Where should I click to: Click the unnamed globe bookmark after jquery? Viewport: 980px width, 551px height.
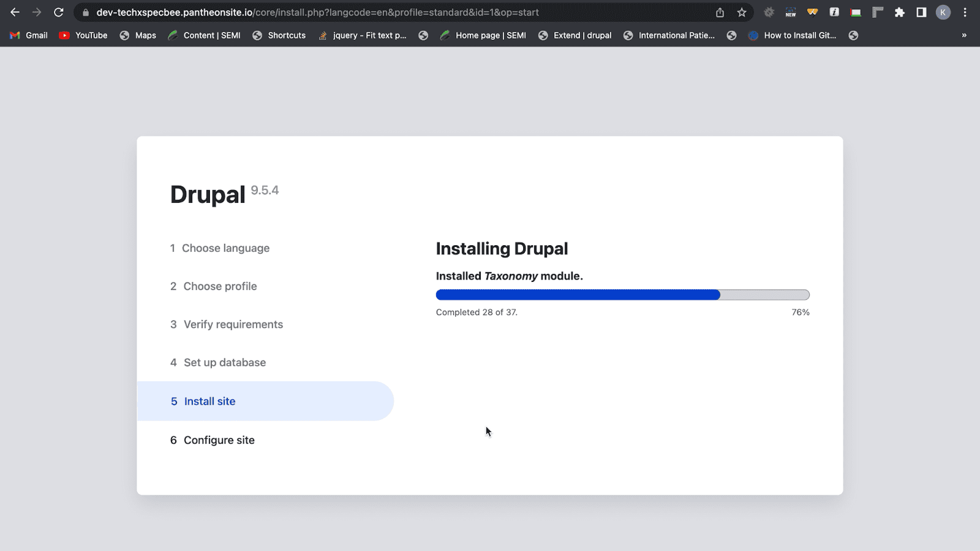click(423, 36)
